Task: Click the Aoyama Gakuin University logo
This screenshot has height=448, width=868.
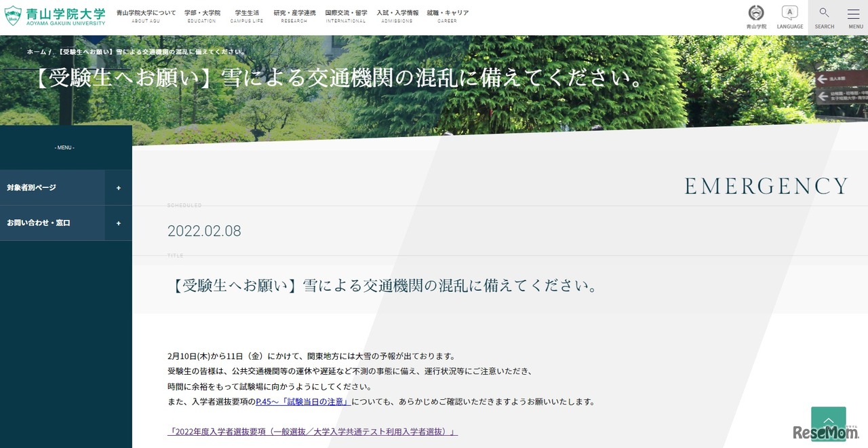Action: tap(55, 16)
